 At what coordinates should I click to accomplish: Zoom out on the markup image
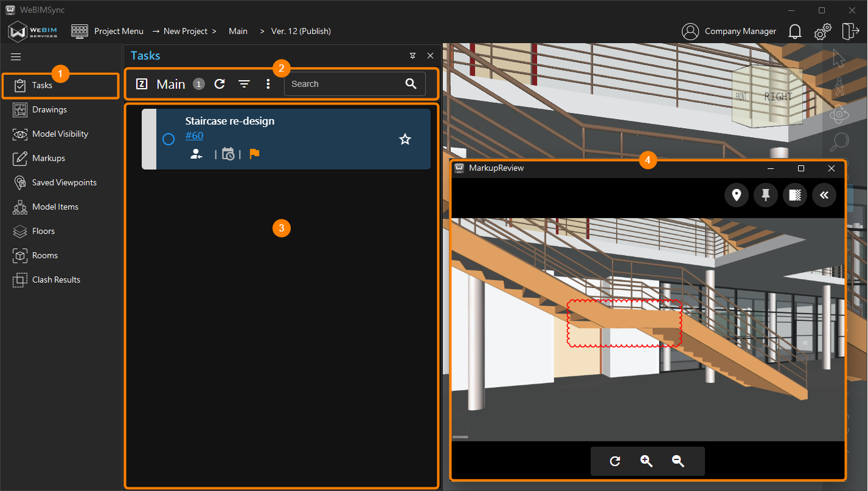click(x=678, y=461)
